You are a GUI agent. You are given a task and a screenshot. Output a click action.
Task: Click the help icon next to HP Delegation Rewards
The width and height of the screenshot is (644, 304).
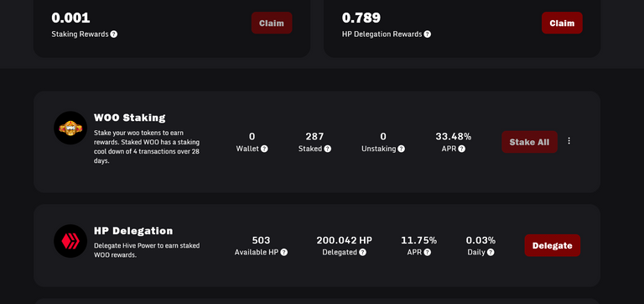click(428, 34)
